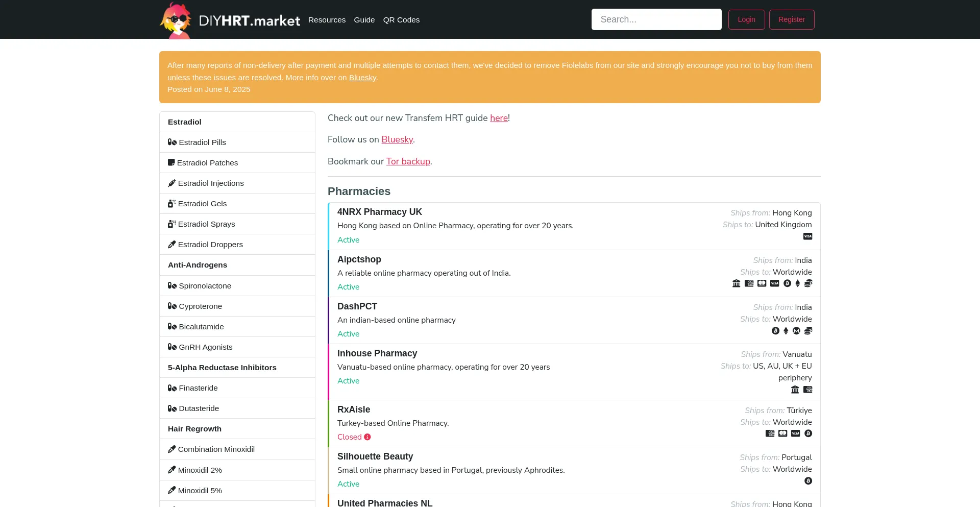Open Bluesky link in the orange notice
Image resolution: width=980 pixels, height=507 pixels.
362,78
